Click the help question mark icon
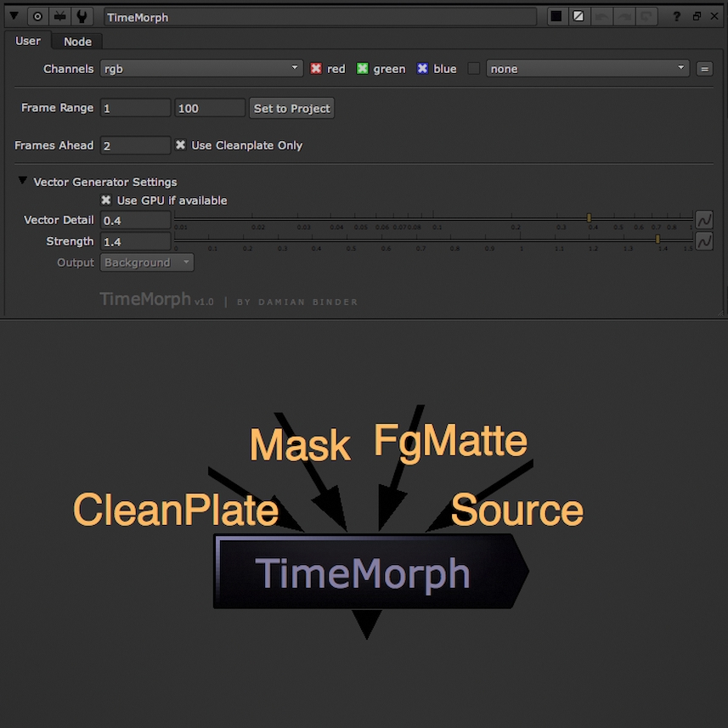Screen dimensions: 728x728 pos(677,16)
